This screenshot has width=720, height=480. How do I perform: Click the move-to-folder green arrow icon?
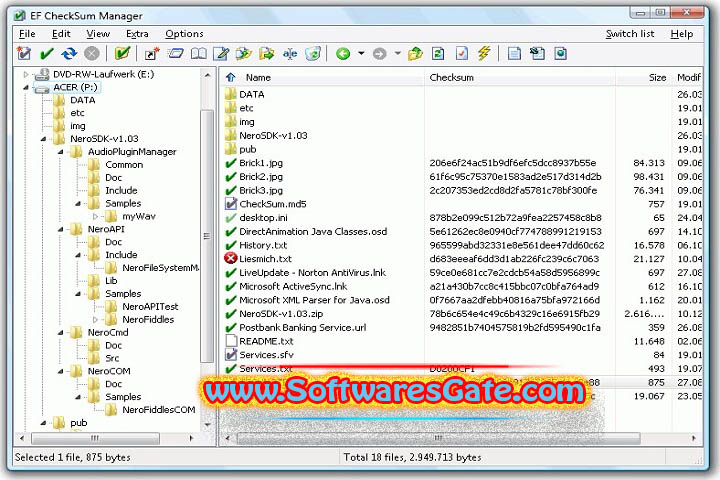coord(267,54)
